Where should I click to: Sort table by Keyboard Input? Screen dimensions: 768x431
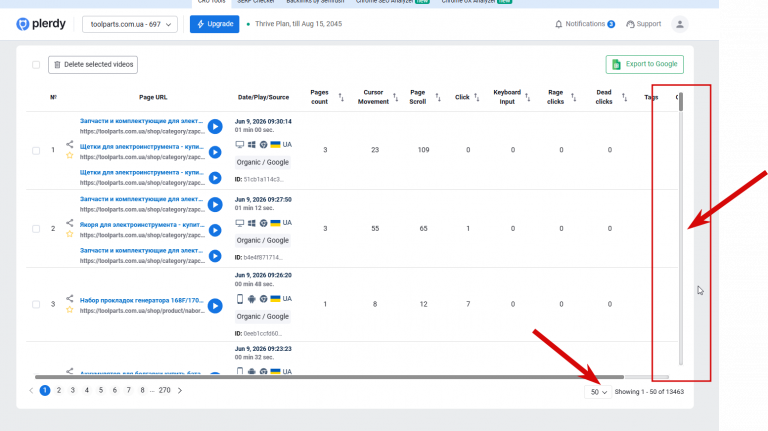[x=528, y=97]
